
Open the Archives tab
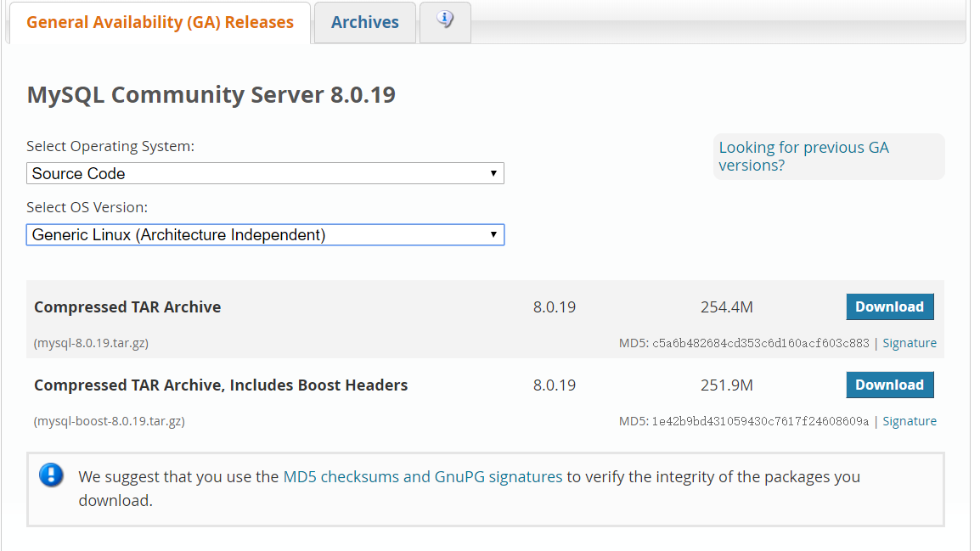(x=365, y=22)
